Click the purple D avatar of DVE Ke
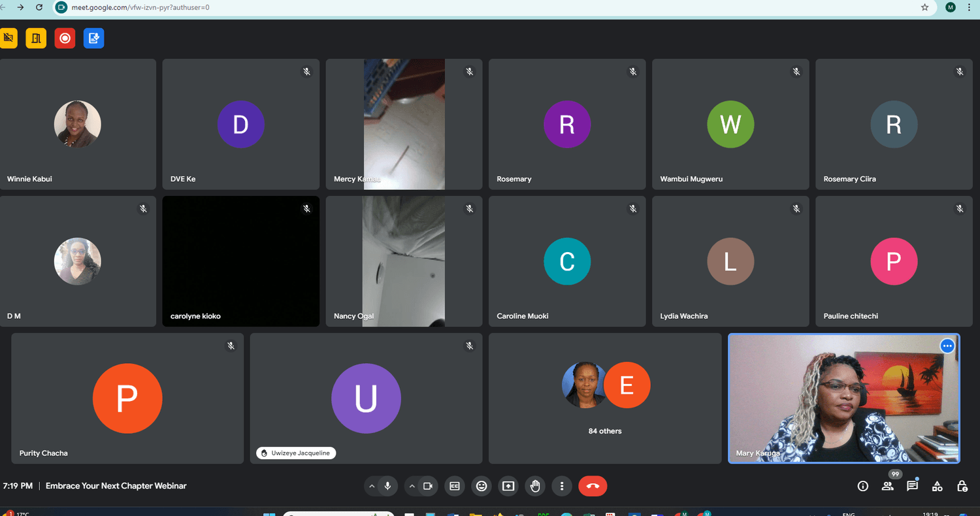Screen dimensions: 980x516 click(x=240, y=124)
